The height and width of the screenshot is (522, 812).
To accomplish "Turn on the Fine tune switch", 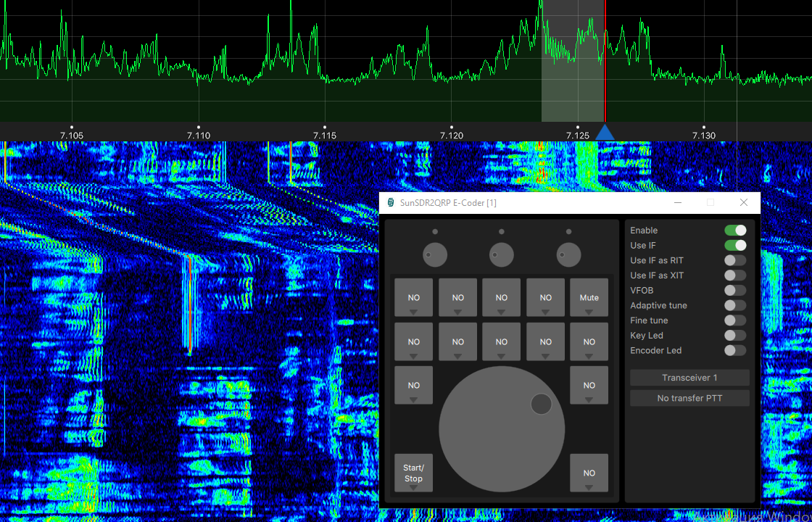I will coord(735,320).
